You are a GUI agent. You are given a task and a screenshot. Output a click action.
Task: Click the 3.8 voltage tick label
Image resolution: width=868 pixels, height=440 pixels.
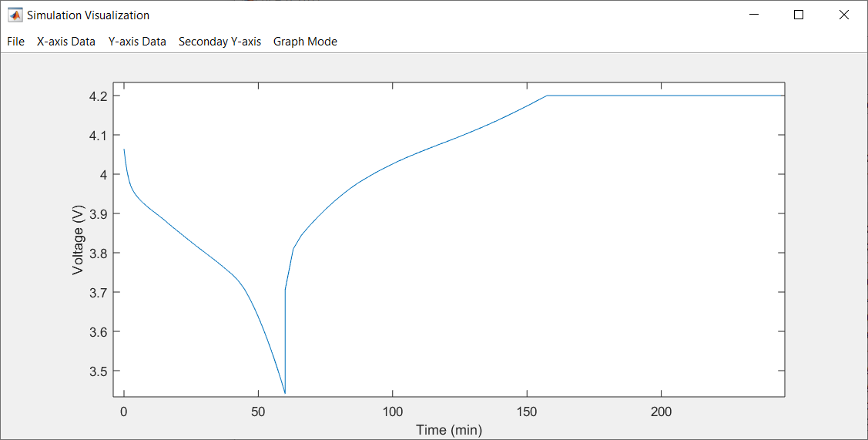[x=98, y=254]
